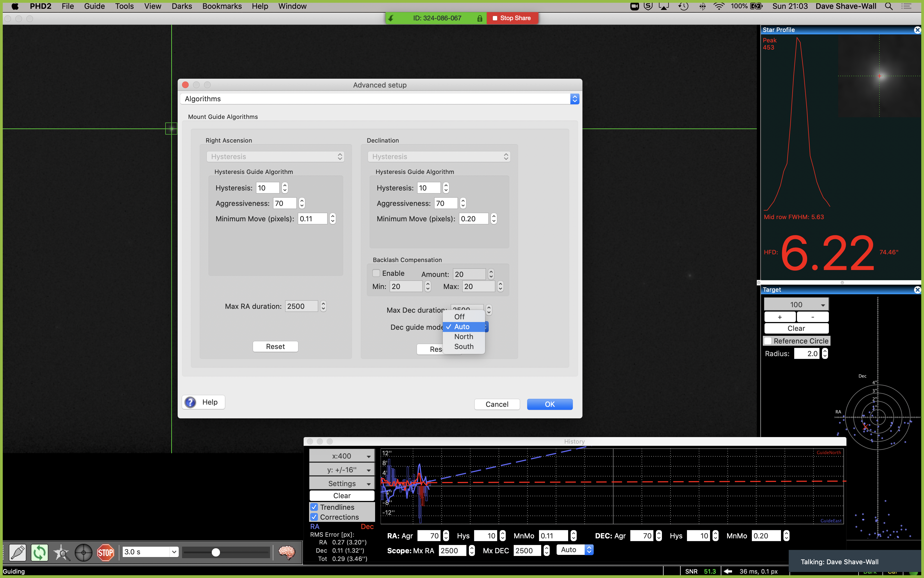
Task: Close the Target panel
Action: pos(917,290)
